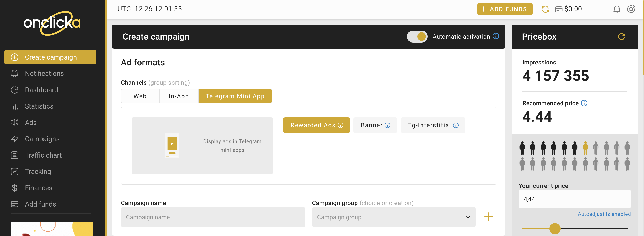Open Statistics in the sidebar
Image resolution: width=644 pixels, height=236 pixels.
pos(39,106)
